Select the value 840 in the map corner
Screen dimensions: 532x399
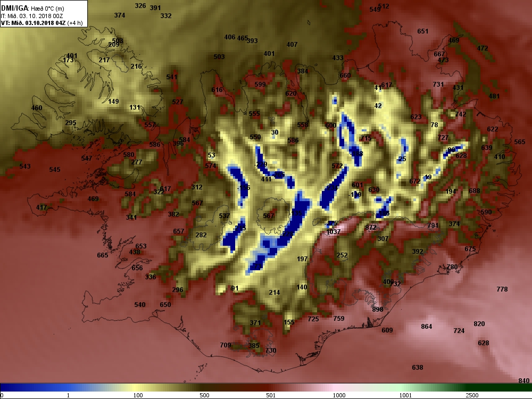click(x=524, y=381)
